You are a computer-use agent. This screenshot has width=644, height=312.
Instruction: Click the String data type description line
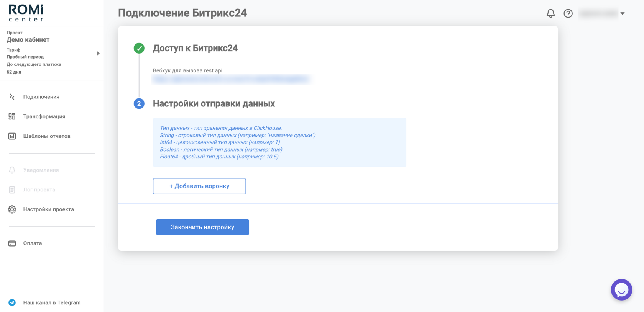point(238,135)
